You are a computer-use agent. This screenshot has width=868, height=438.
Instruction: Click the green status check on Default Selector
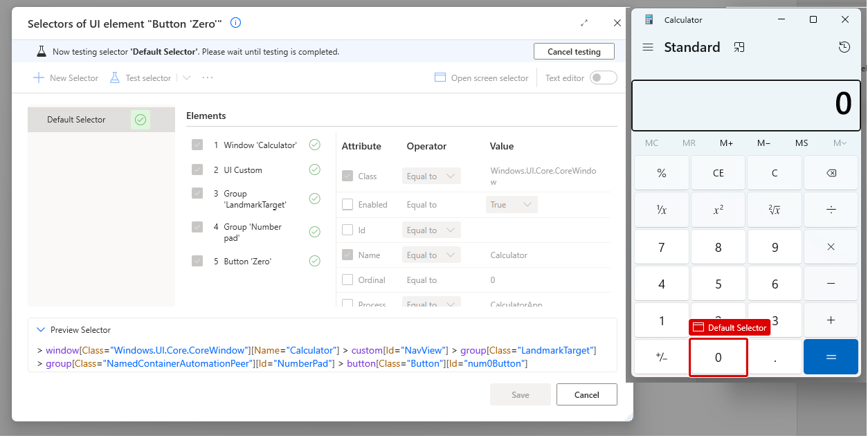point(141,120)
